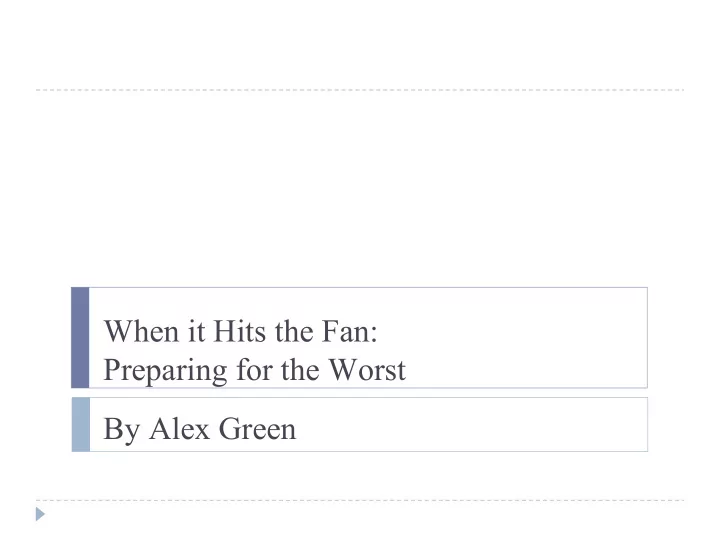Click the name 'Alex' in the subtitle

pyautogui.click(x=180, y=429)
